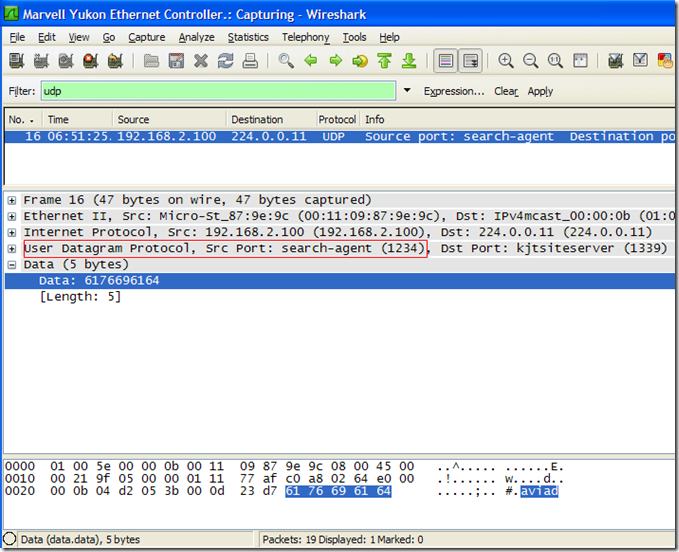Select the Data: 6176696164 row
This screenshot has width=679, height=552.
(x=340, y=281)
